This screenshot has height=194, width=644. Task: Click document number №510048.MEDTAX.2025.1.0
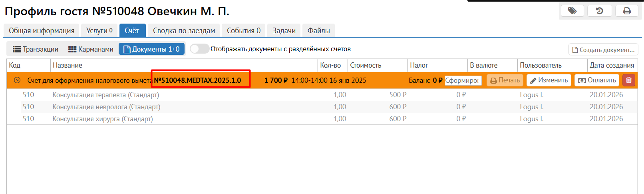tap(198, 80)
